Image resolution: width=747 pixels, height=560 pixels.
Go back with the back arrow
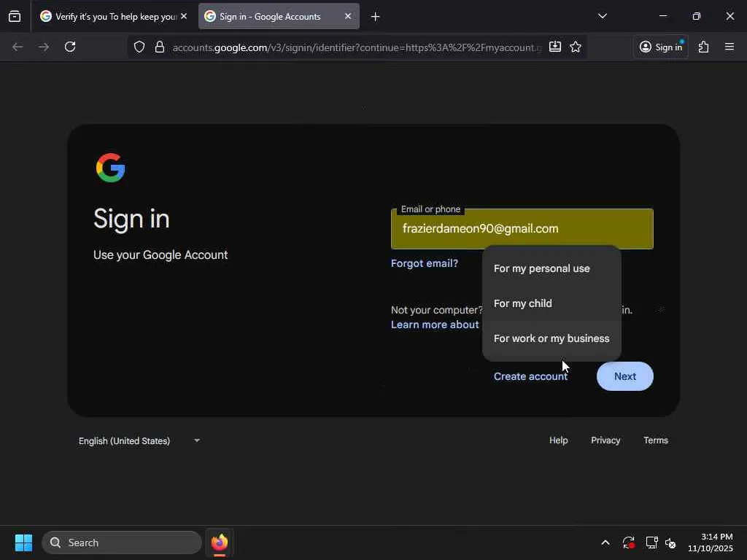pyautogui.click(x=18, y=47)
